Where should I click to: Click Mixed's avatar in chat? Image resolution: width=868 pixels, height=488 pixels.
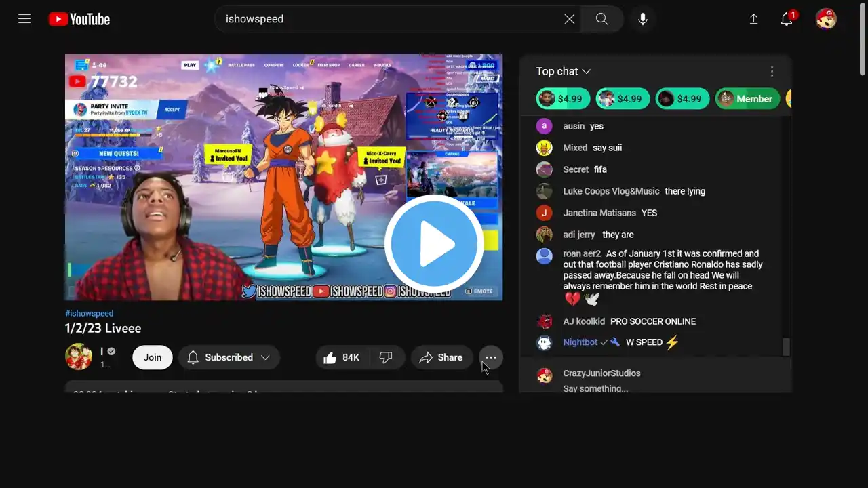tap(544, 148)
